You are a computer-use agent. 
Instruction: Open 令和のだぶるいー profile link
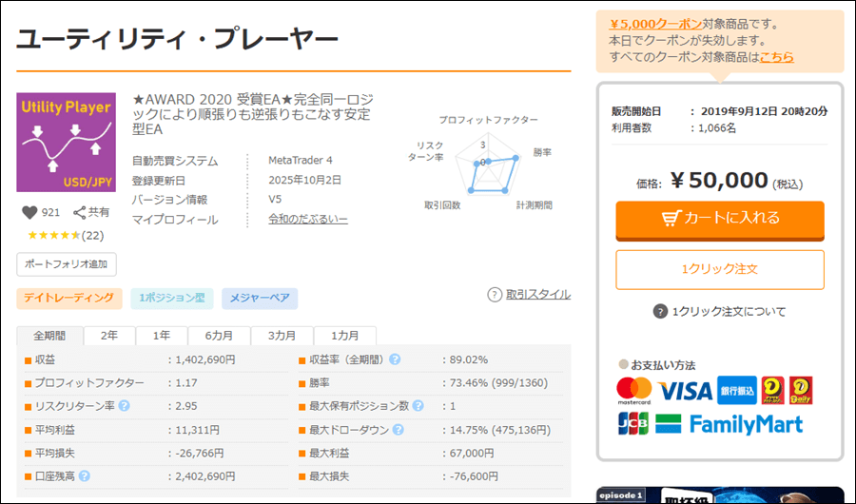click(308, 220)
